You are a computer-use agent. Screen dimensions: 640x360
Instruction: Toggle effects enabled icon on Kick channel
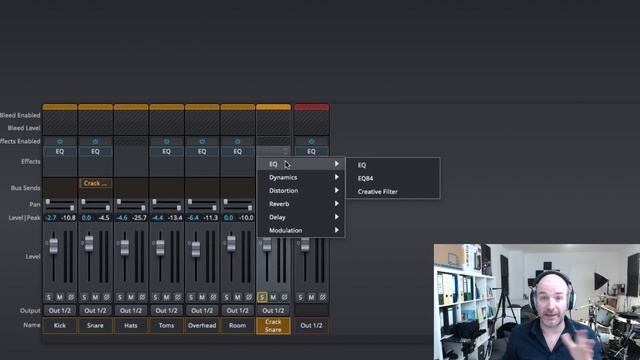click(60, 141)
